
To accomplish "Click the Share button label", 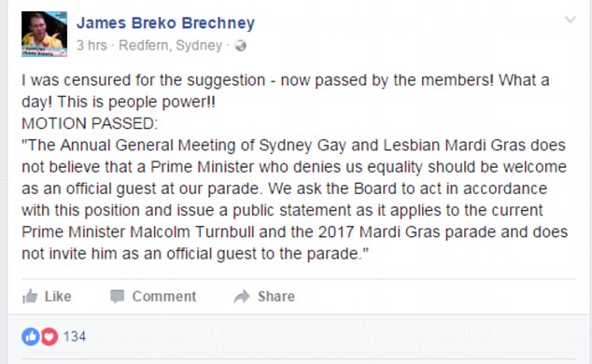I will coord(276,297).
